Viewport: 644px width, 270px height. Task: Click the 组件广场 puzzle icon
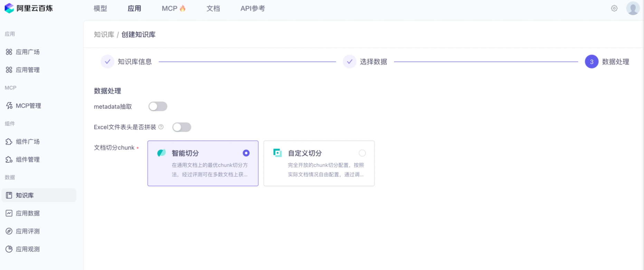(9, 142)
